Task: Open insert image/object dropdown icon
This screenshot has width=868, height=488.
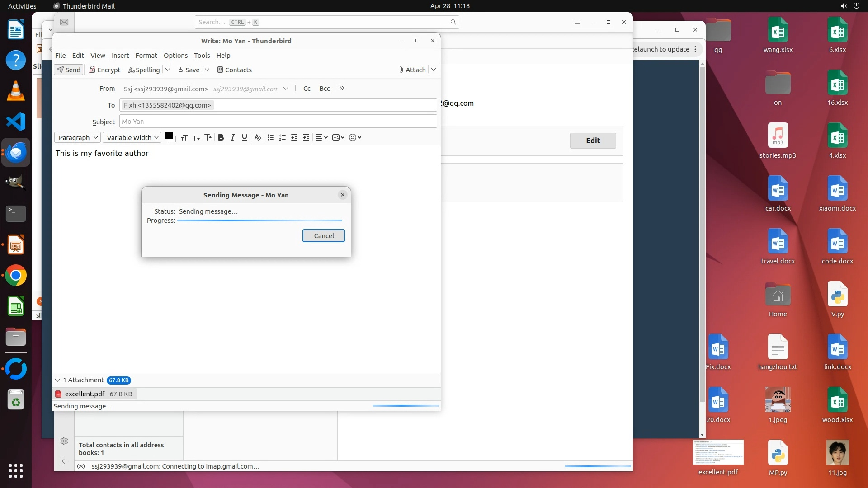Action: [x=338, y=137]
